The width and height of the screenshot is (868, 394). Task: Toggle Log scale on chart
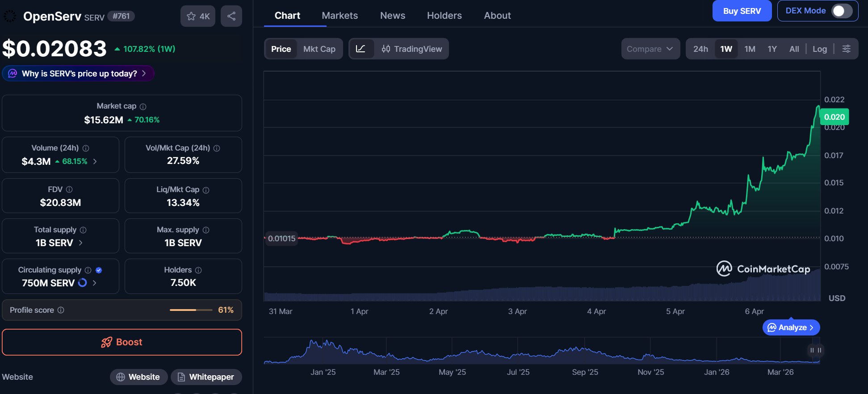[x=819, y=49]
